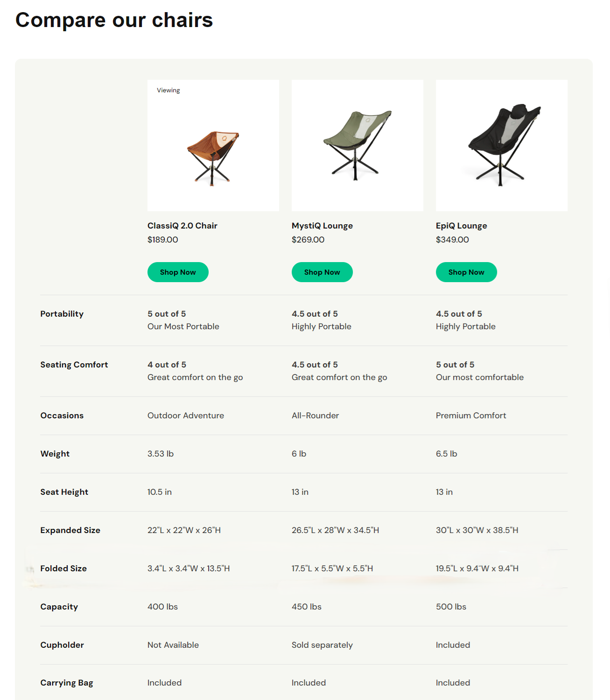The height and width of the screenshot is (700, 610).
Task: Open the green MystiQ Lounge product image
Action: [x=358, y=146]
